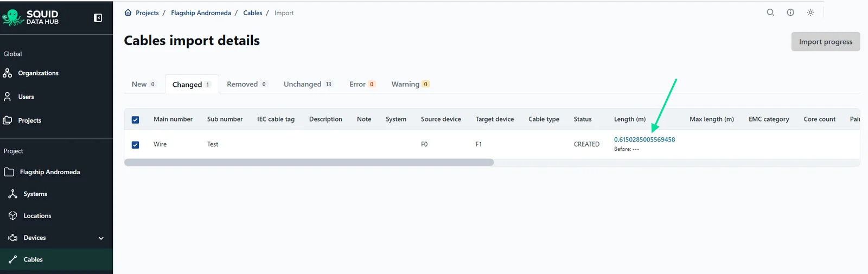
Task: Click the Import progress button
Action: [826, 42]
